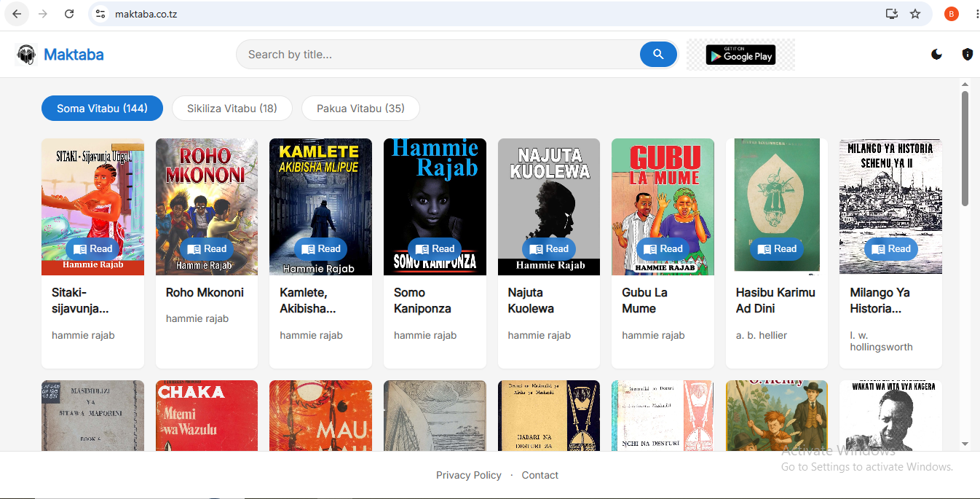Open the CHAKA Mtemi wa Wazulu cover
The height and width of the screenshot is (499, 980).
pyautogui.click(x=207, y=415)
